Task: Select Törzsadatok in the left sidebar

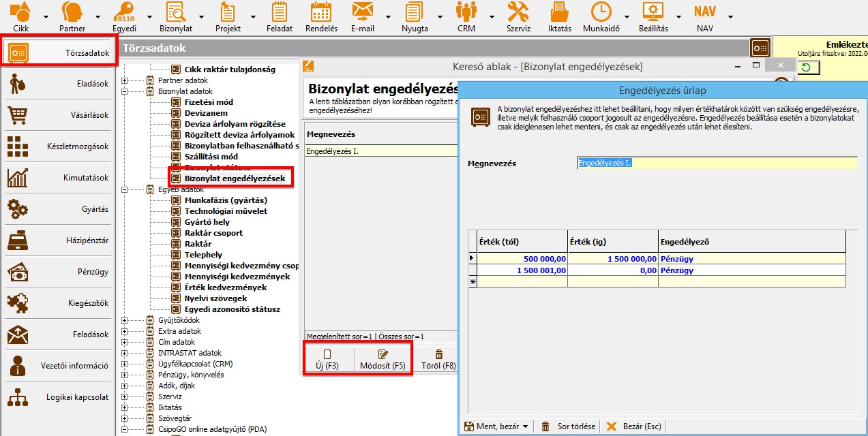Action: coord(59,52)
